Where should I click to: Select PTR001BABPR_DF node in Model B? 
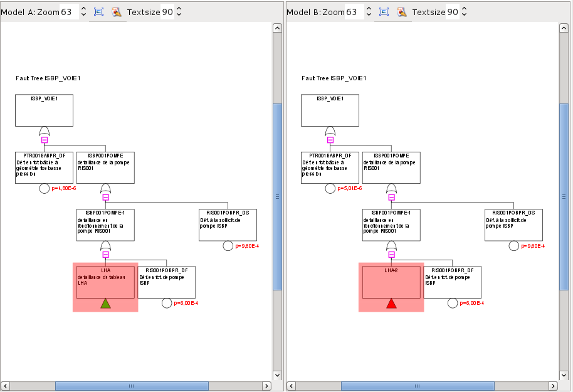[x=330, y=168]
